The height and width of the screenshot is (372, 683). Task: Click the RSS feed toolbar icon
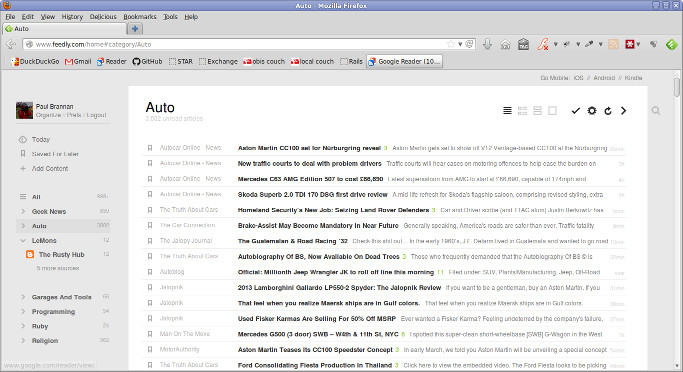(613, 44)
